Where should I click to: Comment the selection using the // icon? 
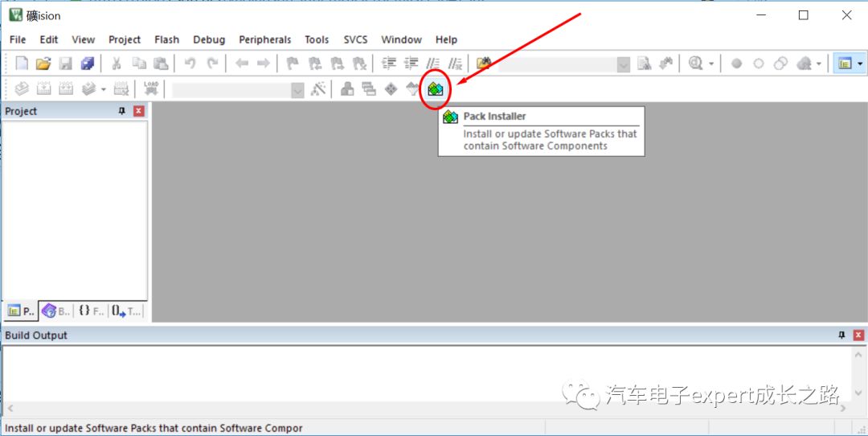pyautogui.click(x=433, y=64)
